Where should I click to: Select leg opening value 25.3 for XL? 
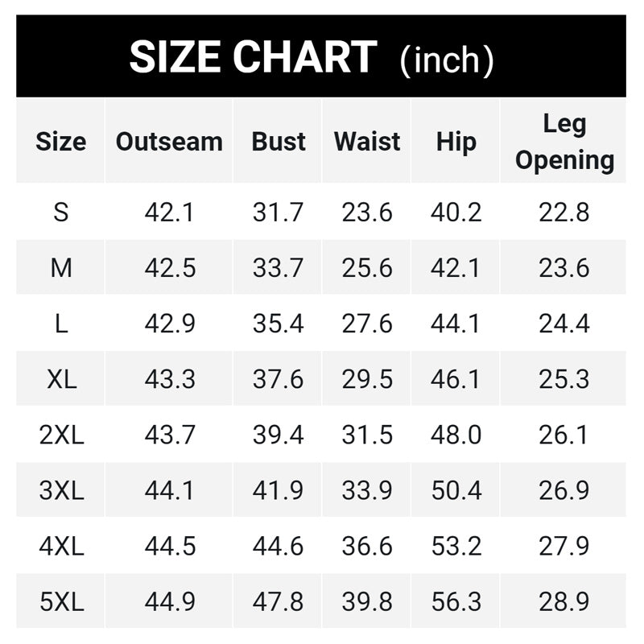(x=564, y=379)
